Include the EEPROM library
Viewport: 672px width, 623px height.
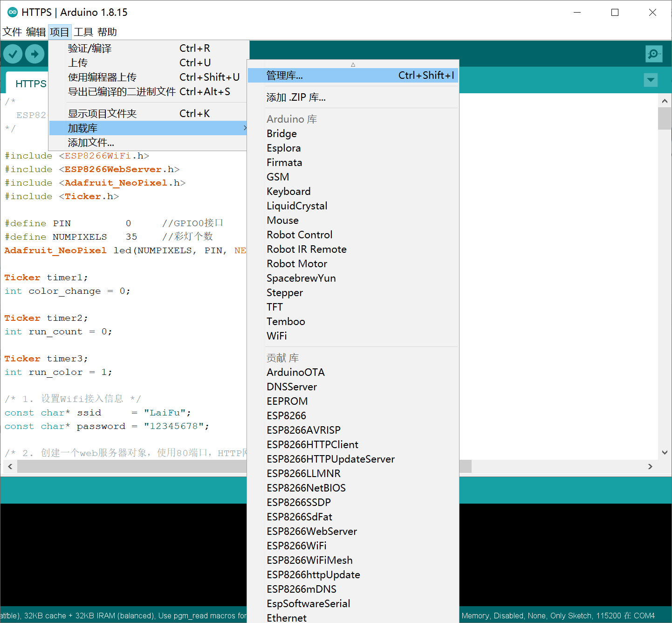click(287, 401)
